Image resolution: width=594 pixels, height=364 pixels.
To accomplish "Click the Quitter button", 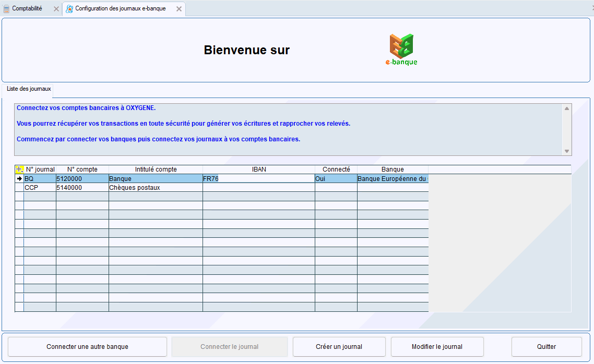I will (x=547, y=347).
